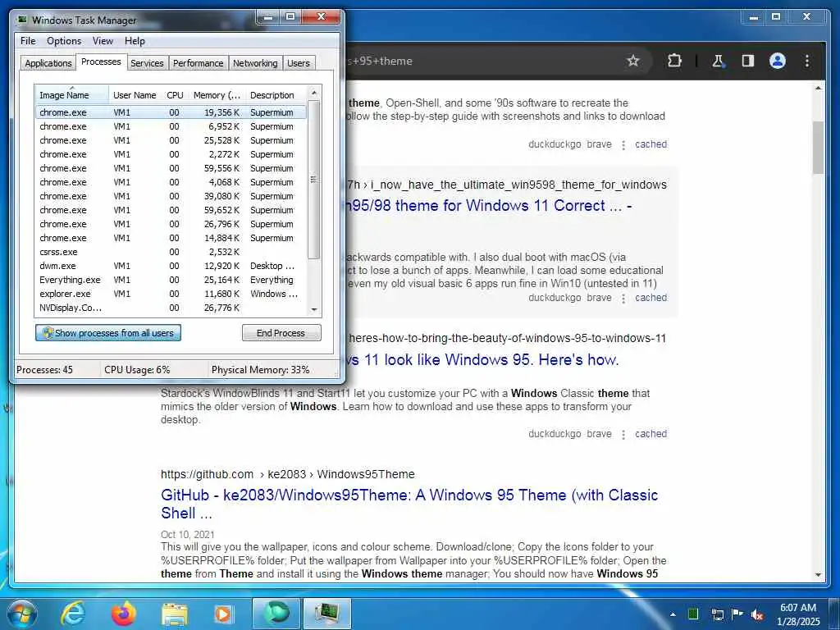Open more options for win9598 theme result
Screen dimensions: 840x630
pos(623,299)
